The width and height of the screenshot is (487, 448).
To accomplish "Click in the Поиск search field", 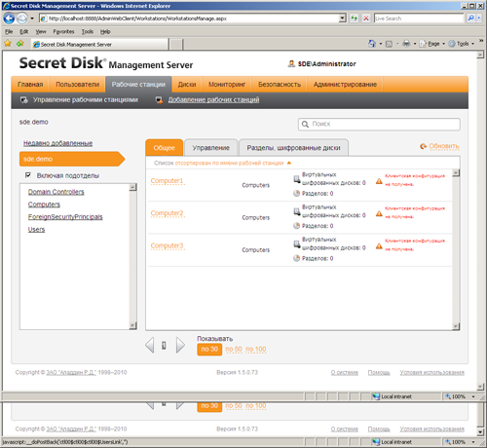I will 379,124.
